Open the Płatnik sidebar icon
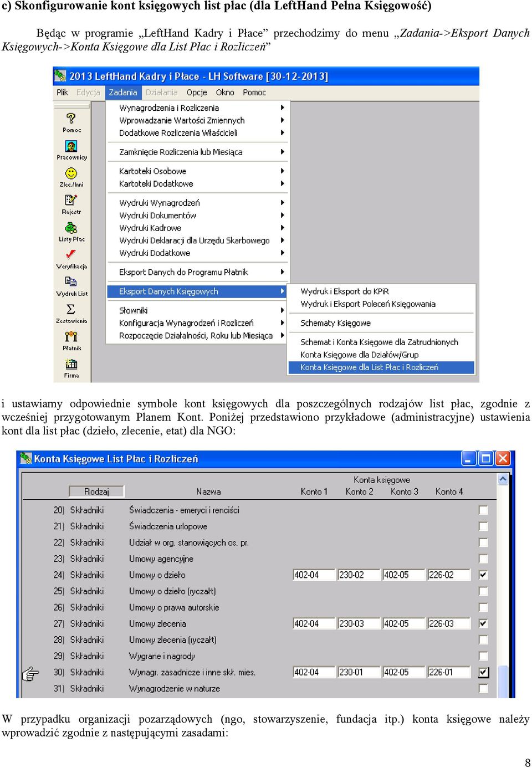This screenshot has height=768, width=532. point(71,336)
